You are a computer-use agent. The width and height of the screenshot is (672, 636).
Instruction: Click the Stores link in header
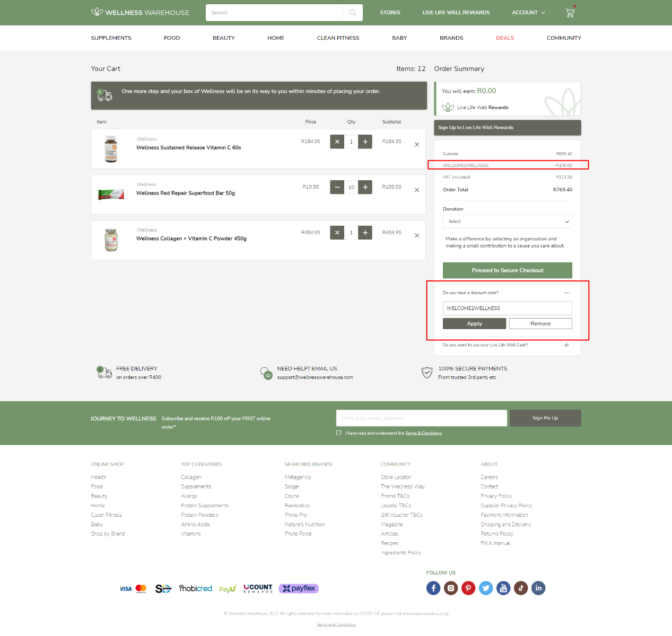pyautogui.click(x=390, y=13)
